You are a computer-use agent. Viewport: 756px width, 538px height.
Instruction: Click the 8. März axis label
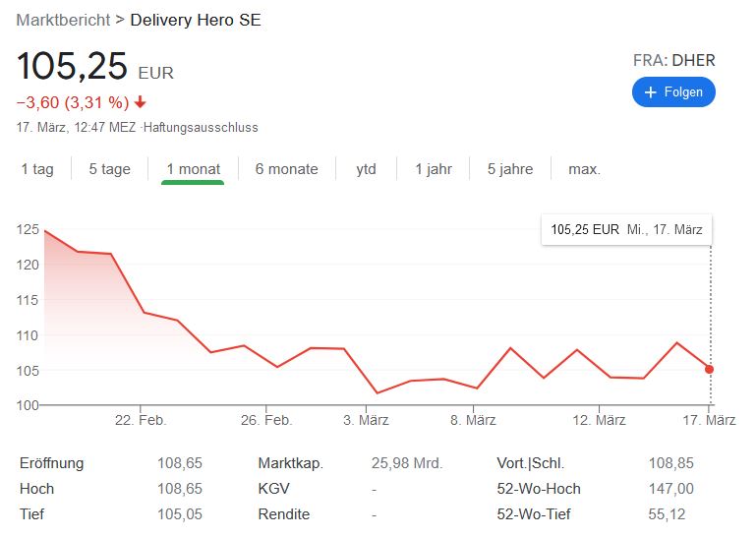(473, 420)
